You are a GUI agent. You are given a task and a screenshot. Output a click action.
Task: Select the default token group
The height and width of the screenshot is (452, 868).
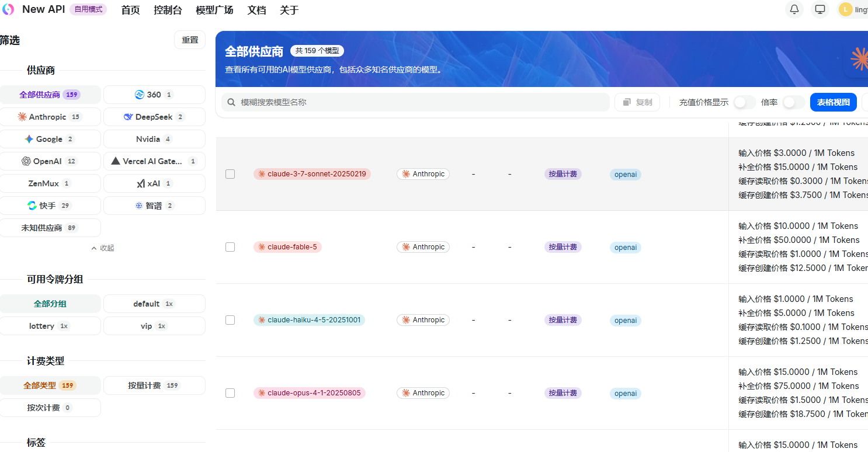tap(154, 304)
